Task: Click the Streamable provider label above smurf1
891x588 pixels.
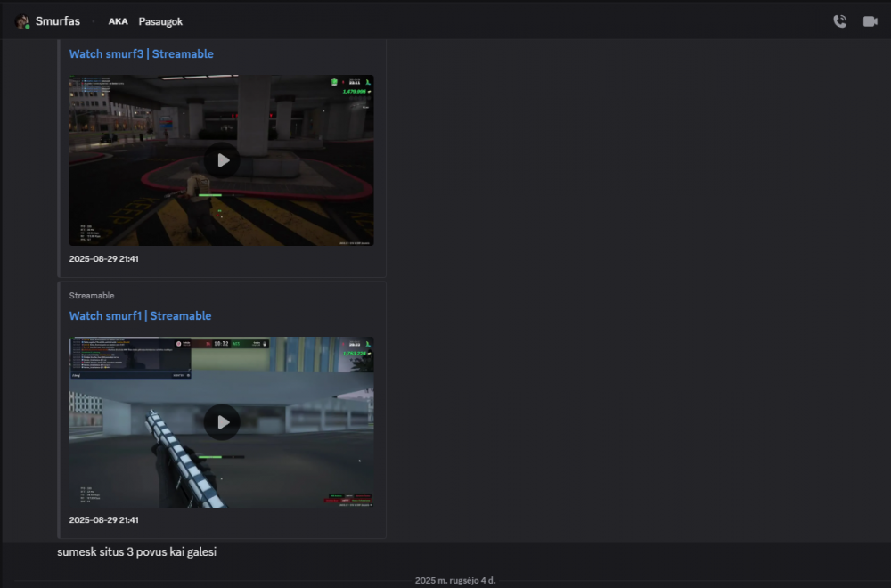Action: (x=92, y=296)
